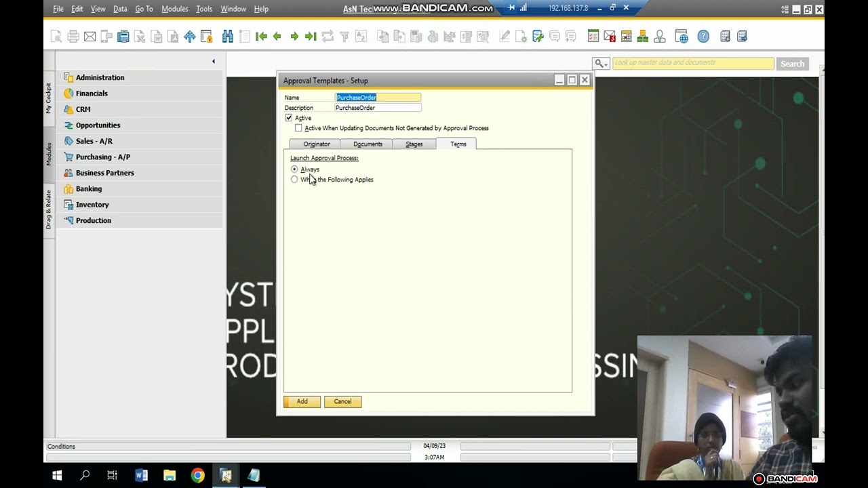This screenshot has width=868, height=488.
Task: Open Business Partners module
Action: (104, 173)
